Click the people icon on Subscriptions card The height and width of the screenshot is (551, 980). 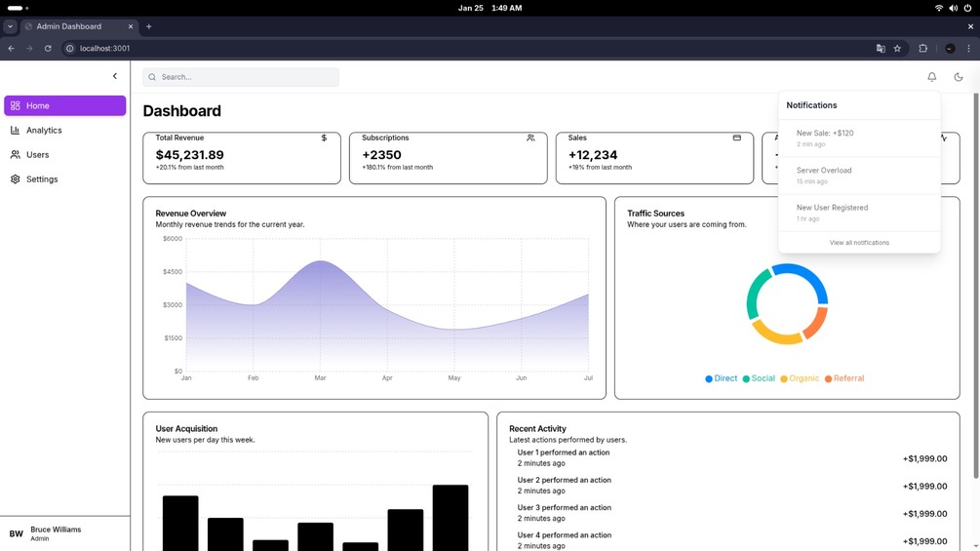coord(530,138)
